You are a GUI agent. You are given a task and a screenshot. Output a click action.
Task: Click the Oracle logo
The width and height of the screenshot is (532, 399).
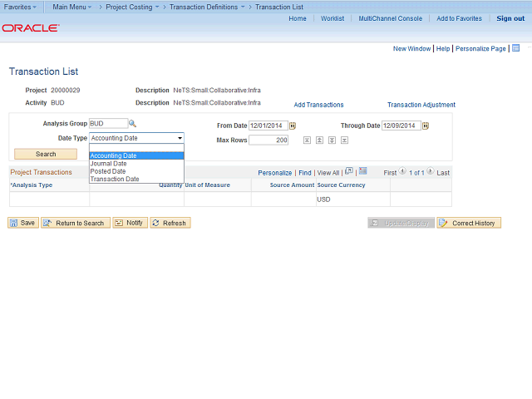(x=31, y=27)
